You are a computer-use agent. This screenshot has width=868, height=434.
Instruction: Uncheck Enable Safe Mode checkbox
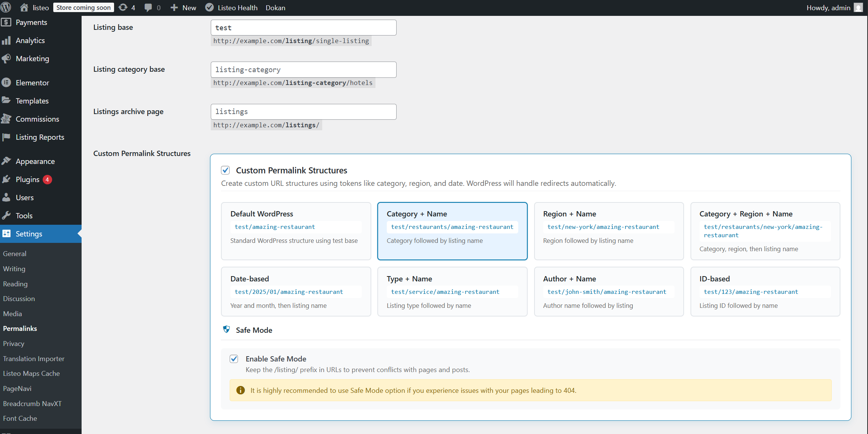pos(234,359)
